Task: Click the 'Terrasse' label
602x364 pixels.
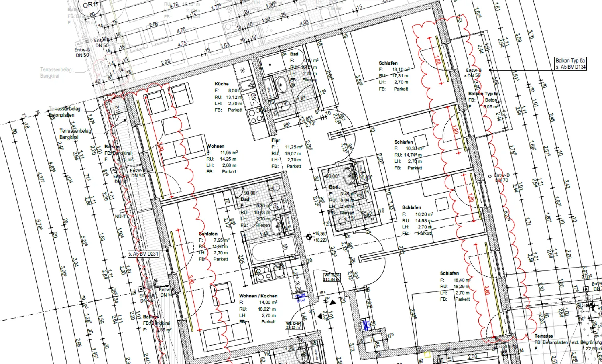Action: pyautogui.click(x=543, y=336)
